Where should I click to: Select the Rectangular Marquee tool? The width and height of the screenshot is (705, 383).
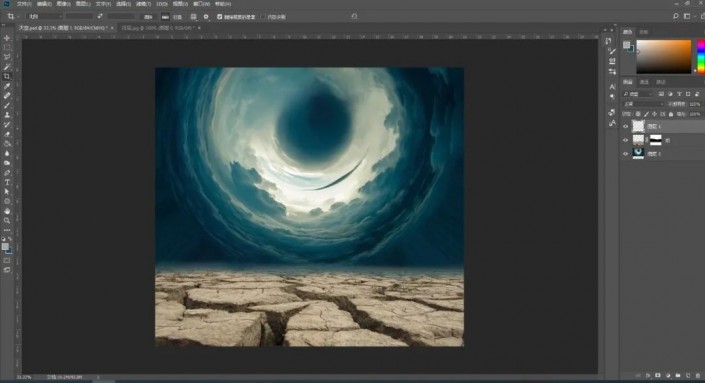point(7,48)
